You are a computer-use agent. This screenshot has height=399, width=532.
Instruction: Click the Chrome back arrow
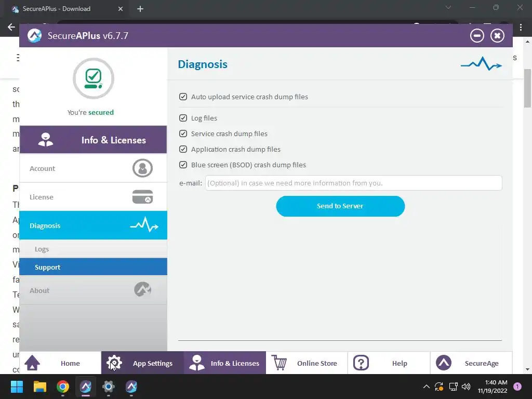click(x=11, y=27)
